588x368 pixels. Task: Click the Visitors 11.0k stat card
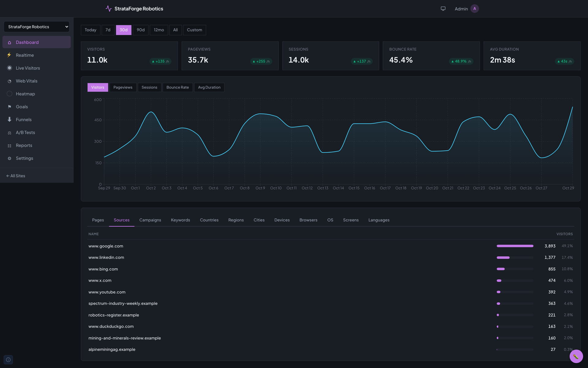(129, 56)
